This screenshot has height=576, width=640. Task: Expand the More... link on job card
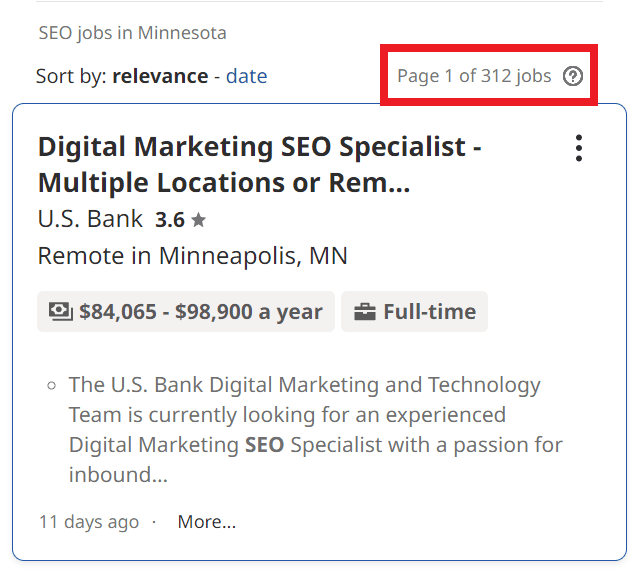tap(207, 522)
